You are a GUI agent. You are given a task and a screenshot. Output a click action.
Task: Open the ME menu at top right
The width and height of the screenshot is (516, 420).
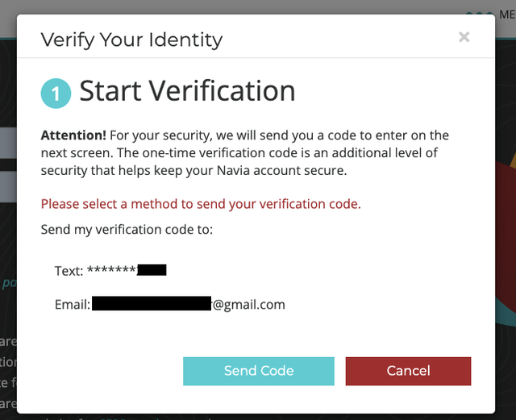coord(507,13)
